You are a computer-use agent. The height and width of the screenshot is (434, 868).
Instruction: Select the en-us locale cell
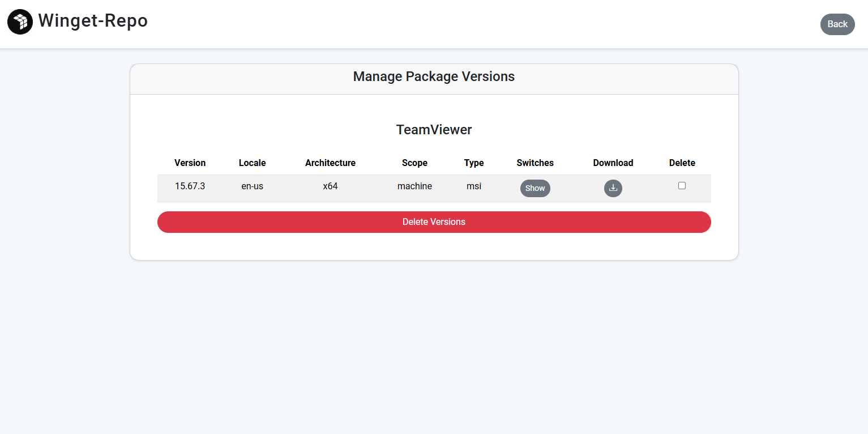point(252,186)
